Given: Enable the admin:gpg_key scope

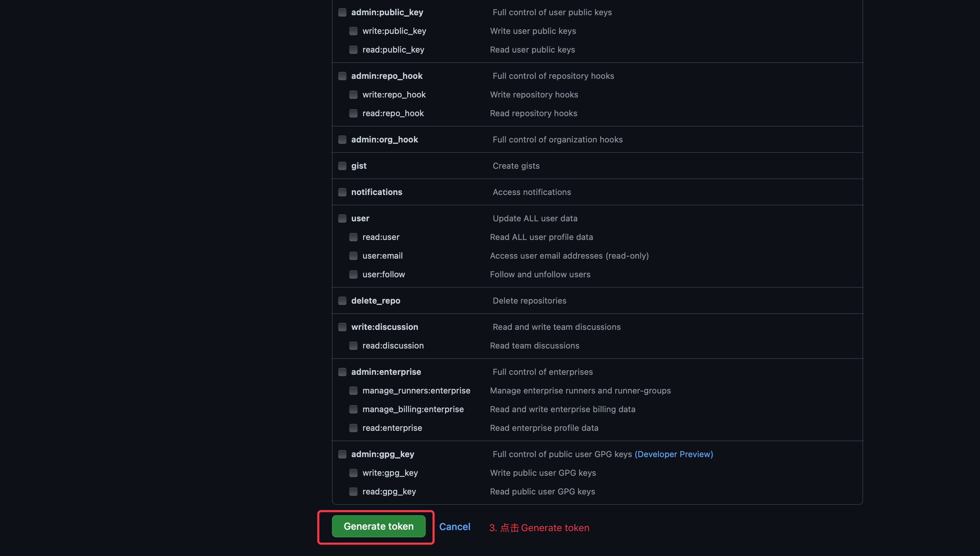Looking at the screenshot, I should [342, 454].
